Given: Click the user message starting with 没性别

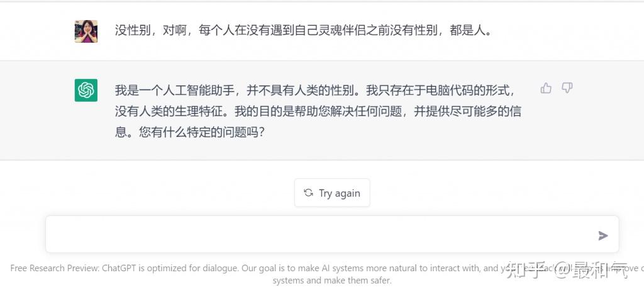Looking at the screenshot, I should click(x=302, y=30).
